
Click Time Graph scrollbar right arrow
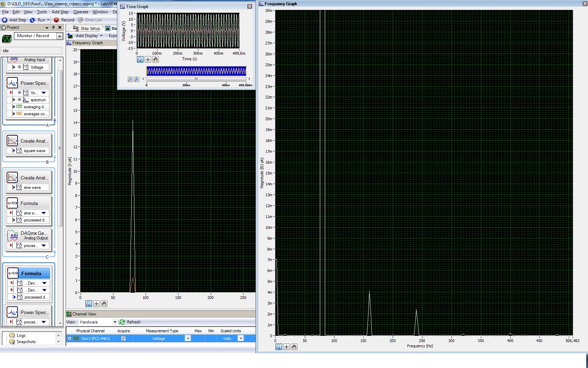[249, 79]
